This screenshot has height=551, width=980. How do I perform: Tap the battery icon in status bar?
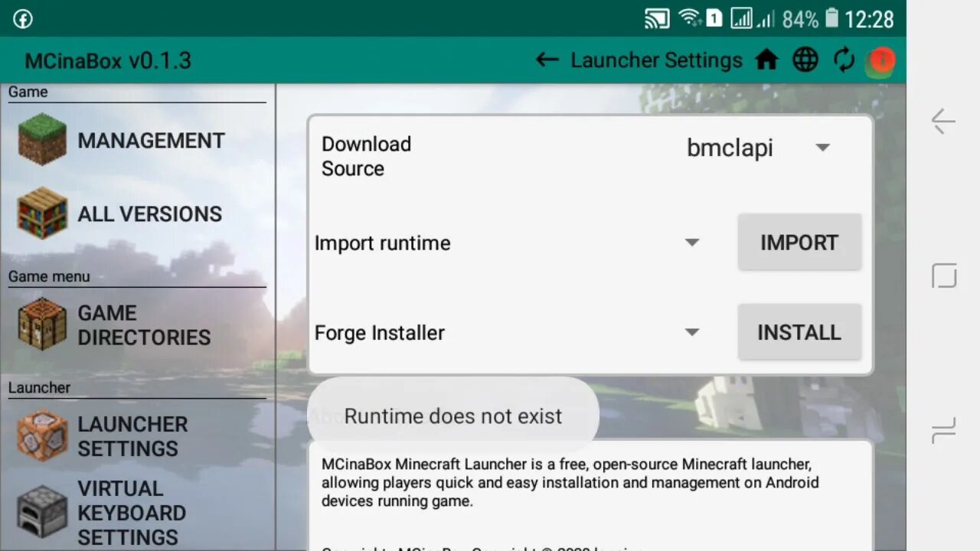(832, 18)
